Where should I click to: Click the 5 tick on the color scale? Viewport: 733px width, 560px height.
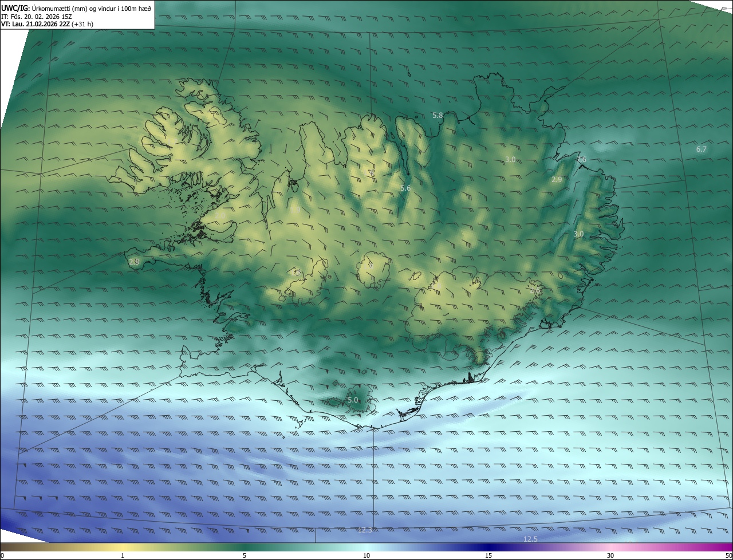(x=245, y=555)
